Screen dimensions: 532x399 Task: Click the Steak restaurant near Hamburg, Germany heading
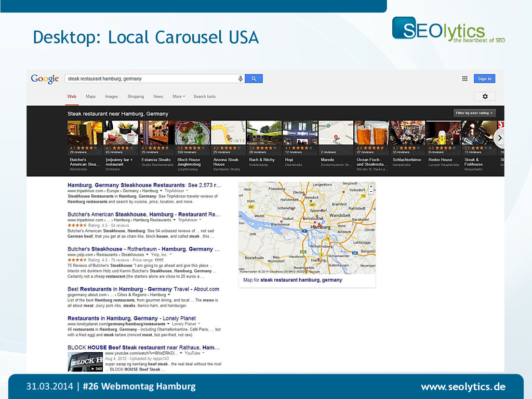[x=118, y=114]
